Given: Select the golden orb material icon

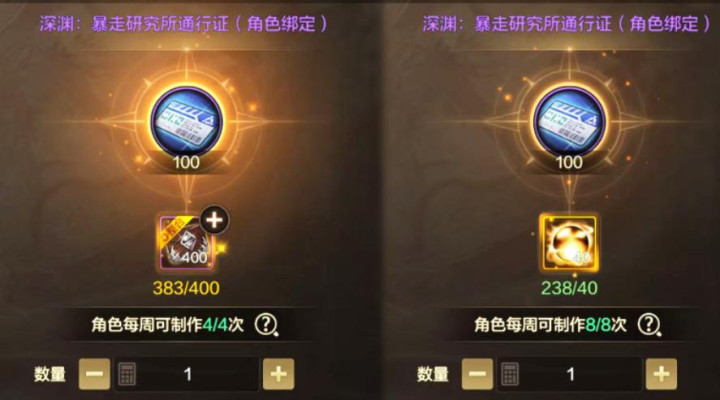Looking at the screenshot, I should coord(569,242).
